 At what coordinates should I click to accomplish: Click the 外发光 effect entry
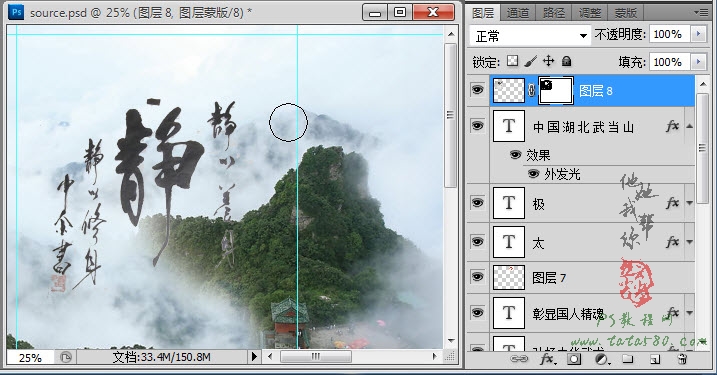point(562,174)
